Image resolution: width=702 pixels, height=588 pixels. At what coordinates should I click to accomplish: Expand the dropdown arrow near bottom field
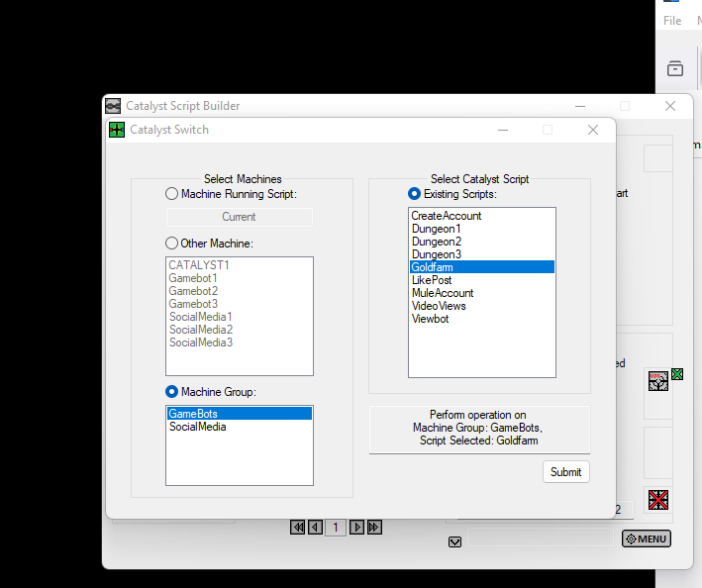454,541
